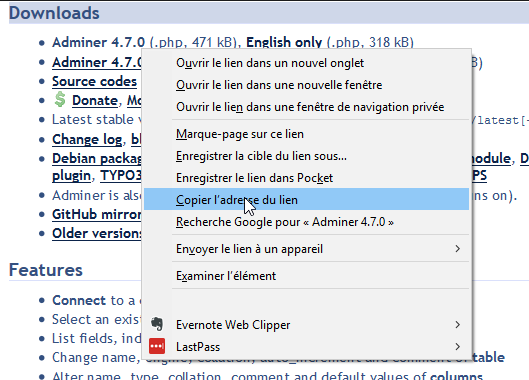Viewport: 529px width, 380px height.
Task: Select 'Enregistrer le lien dans Pocket'
Action: click(306, 178)
